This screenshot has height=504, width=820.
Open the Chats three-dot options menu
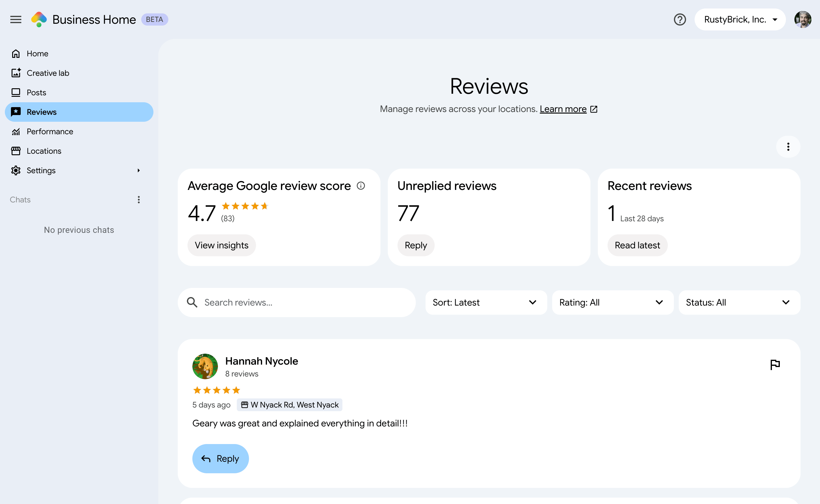click(x=139, y=200)
